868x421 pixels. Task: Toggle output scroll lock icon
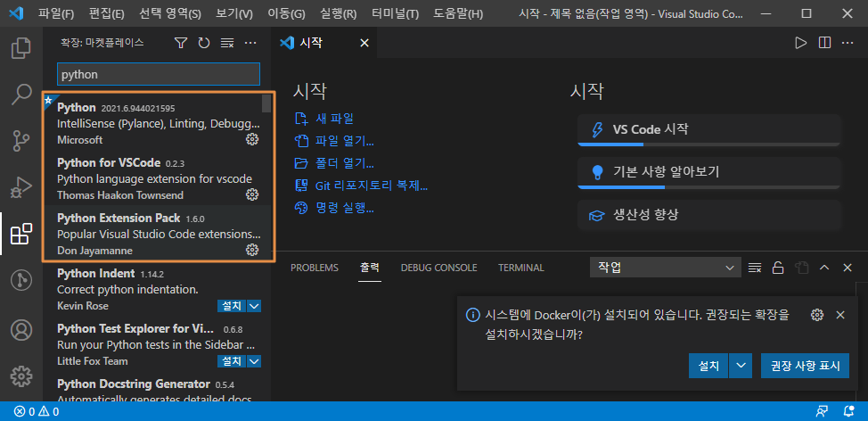point(778,268)
